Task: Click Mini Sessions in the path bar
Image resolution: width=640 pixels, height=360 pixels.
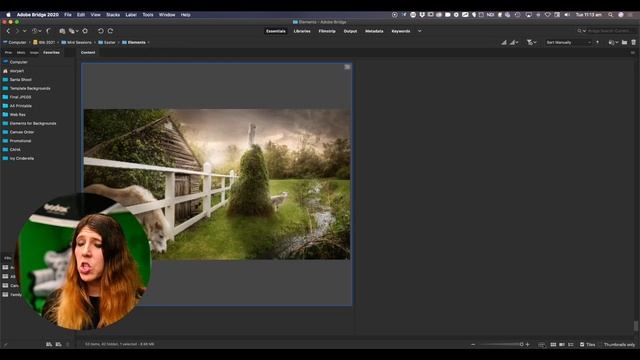Action: 77,42
